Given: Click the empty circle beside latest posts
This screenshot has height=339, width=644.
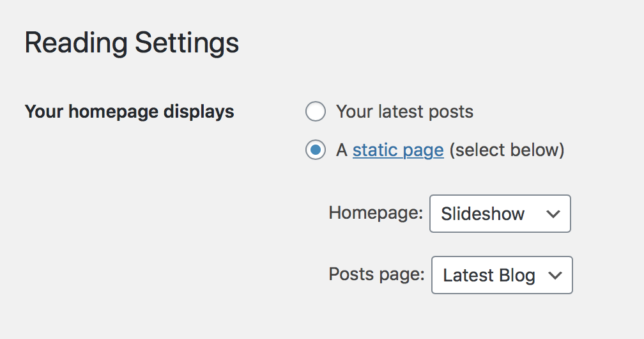Looking at the screenshot, I should (x=316, y=112).
